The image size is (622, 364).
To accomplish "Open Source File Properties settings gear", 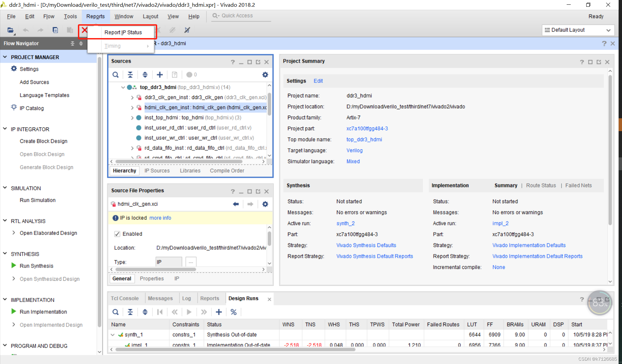I will point(265,204).
